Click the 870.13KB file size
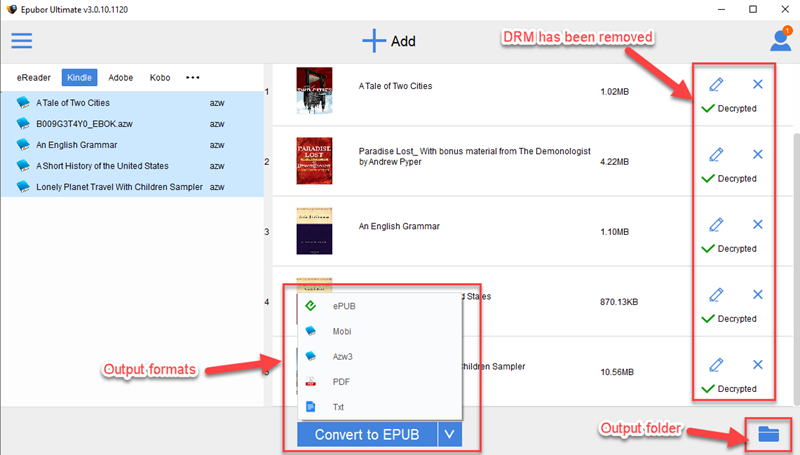 point(619,302)
